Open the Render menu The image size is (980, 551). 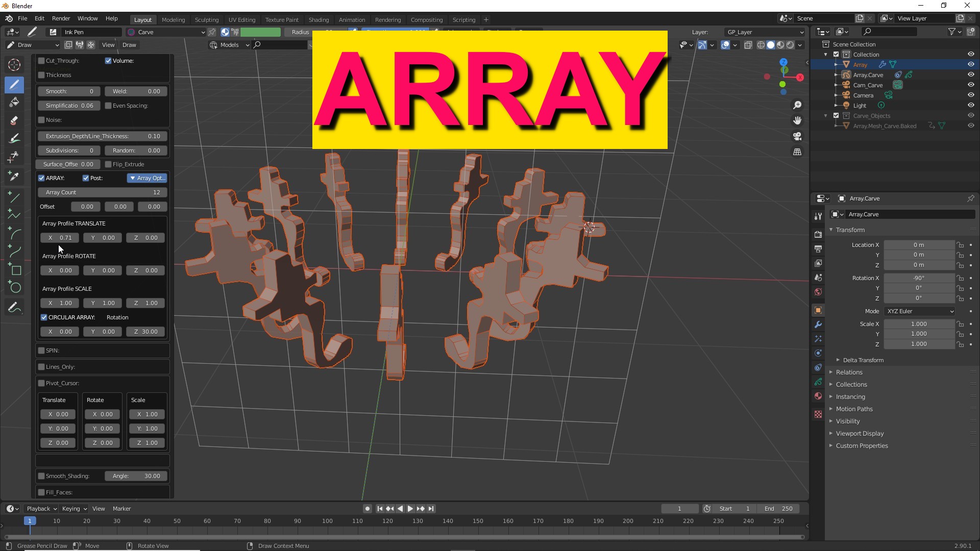(x=61, y=18)
